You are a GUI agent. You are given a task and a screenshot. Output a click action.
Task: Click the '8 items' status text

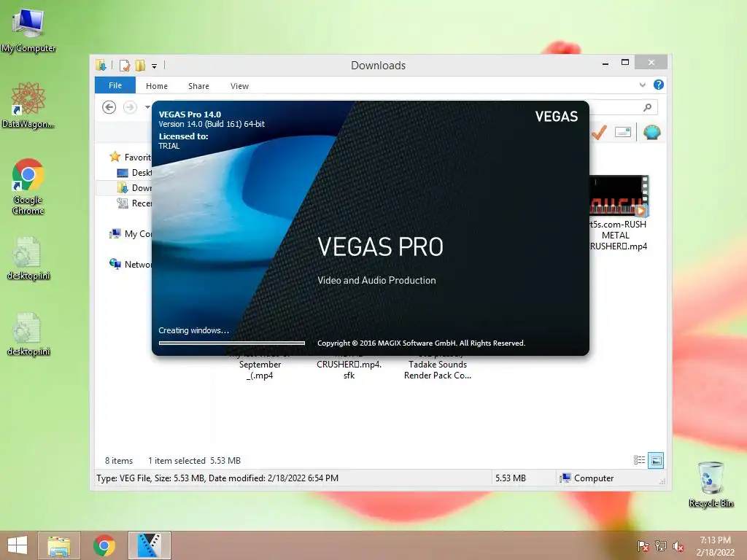(x=119, y=461)
